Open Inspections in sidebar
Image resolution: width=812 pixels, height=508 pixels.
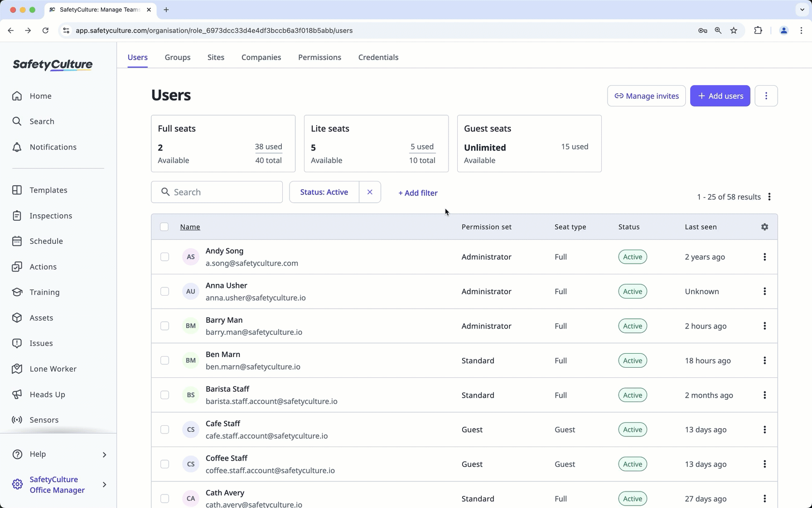pos(42,216)
